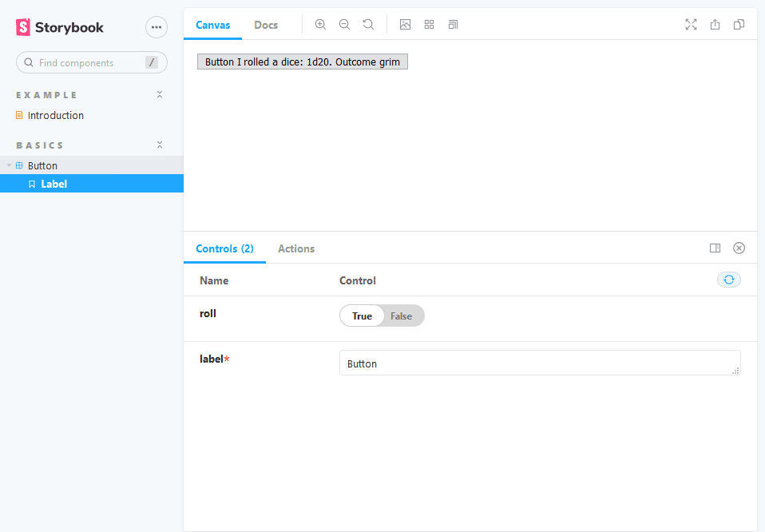Open canvas in a new tab
This screenshot has height=532, width=765.
click(715, 25)
